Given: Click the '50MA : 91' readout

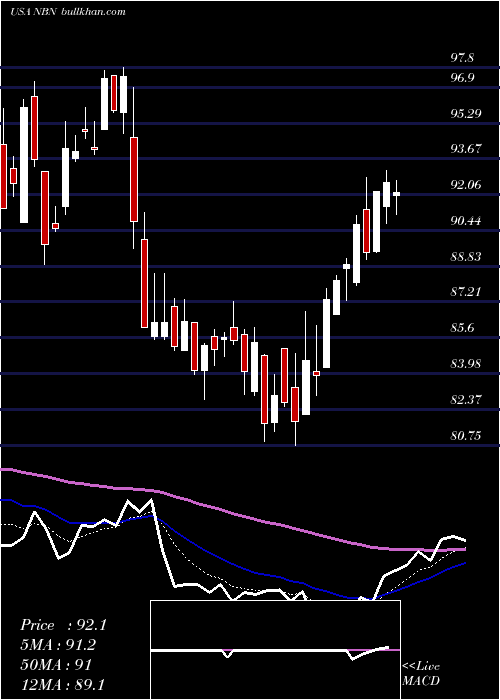Looking at the screenshot, I should point(56,665).
